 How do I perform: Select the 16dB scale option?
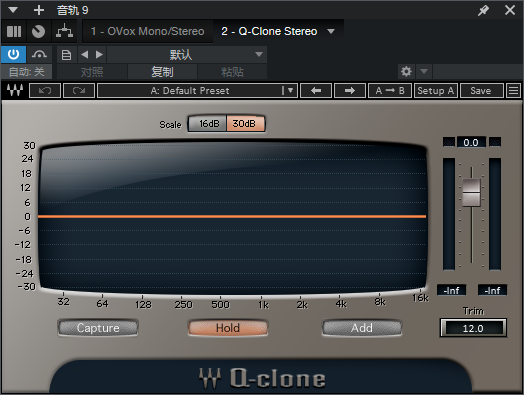[x=208, y=124]
